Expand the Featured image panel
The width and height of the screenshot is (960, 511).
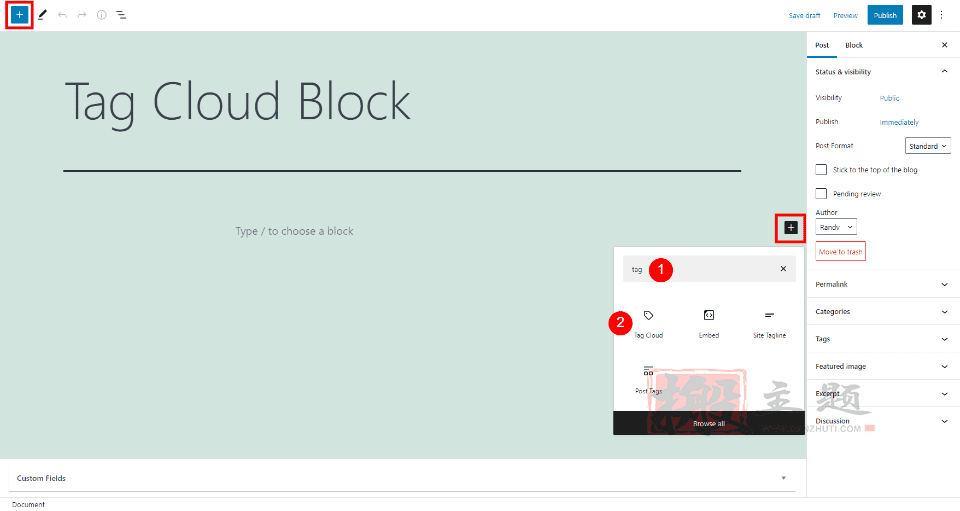pyautogui.click(x=884, y=366)
